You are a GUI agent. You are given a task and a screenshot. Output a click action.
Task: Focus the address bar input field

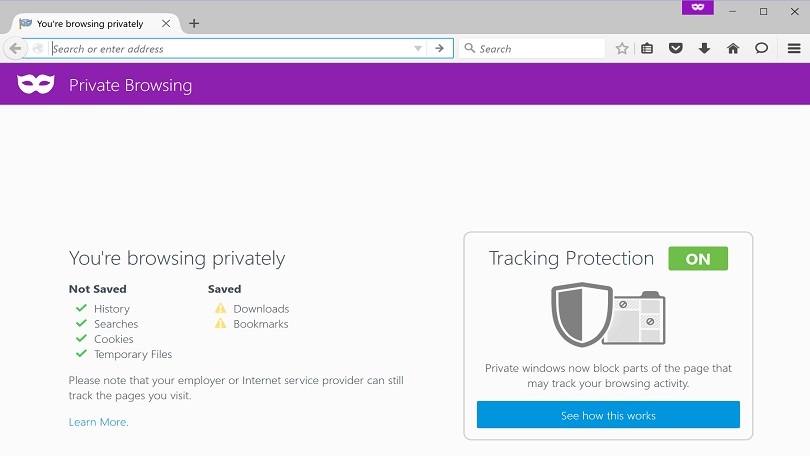[230, 48]
